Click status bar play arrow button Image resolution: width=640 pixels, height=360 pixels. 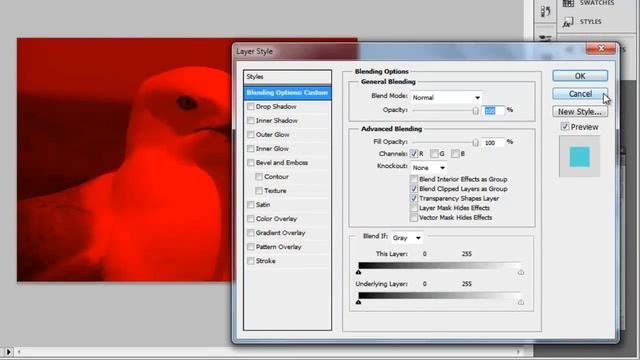pos(8,351)
